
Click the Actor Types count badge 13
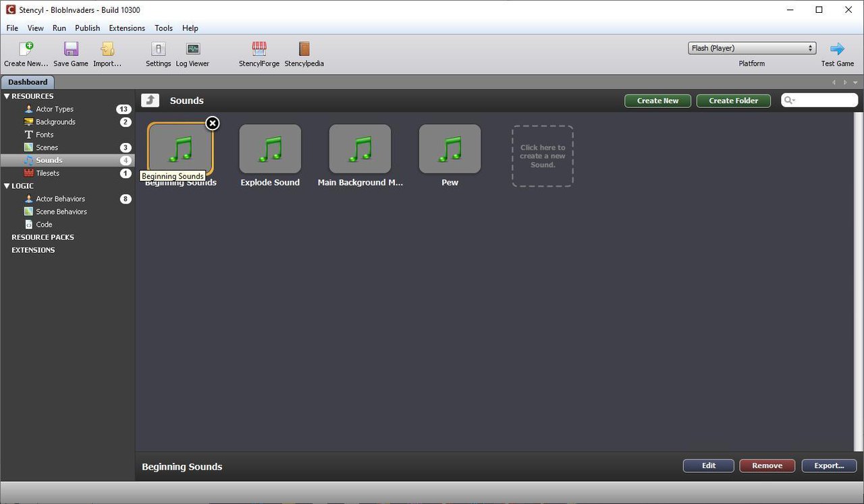click(124, 109)
